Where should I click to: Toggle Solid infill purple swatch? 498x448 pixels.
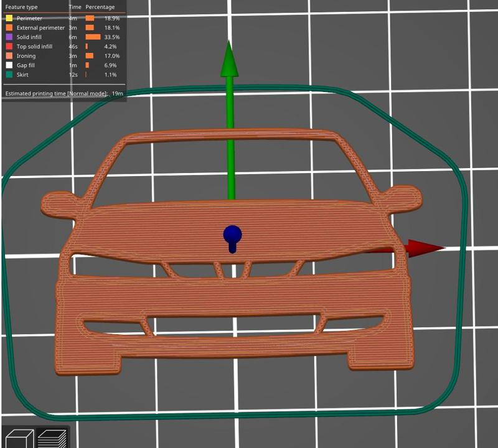tap(9, 37)
